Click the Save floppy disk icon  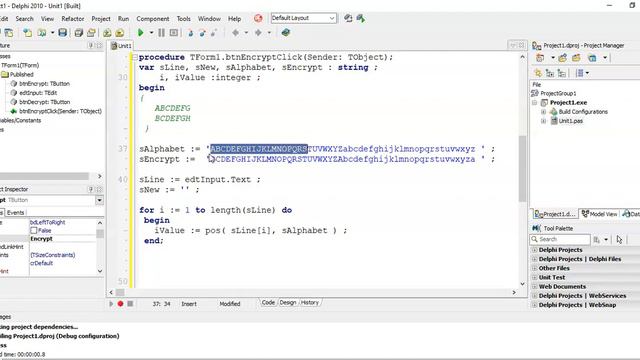click(62, 33)
